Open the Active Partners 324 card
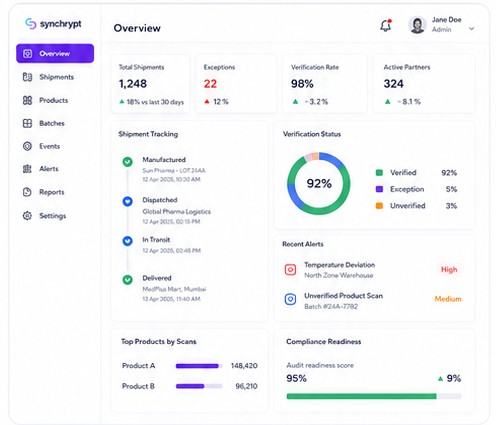This screenshot has width=496, height=425. [x=424, y=84]
